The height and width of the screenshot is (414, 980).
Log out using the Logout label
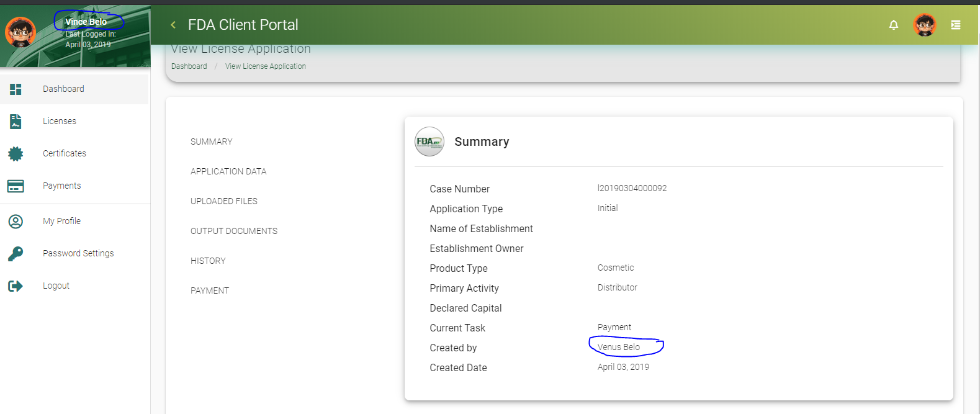click(56, 286)
